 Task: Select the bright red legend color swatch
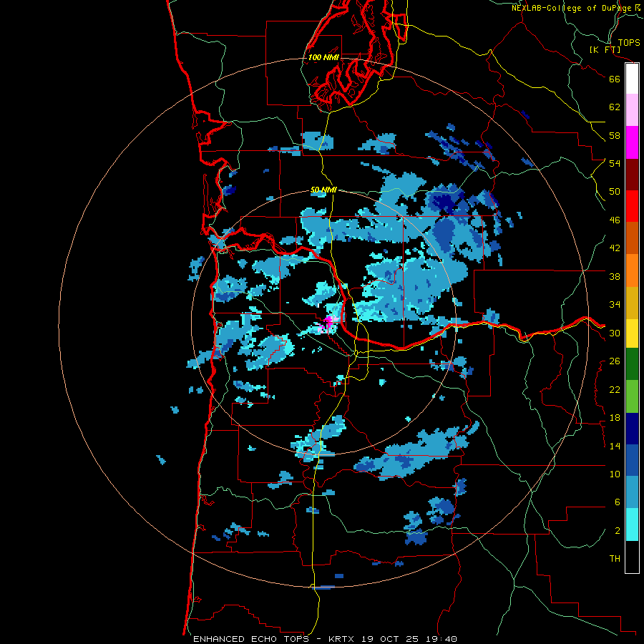pos(632,206)
